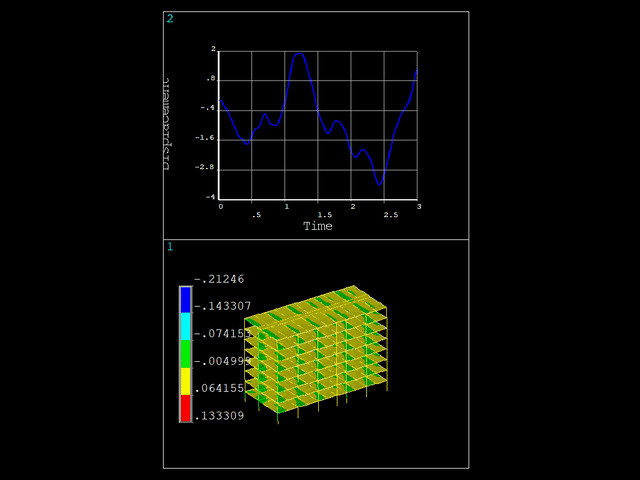Image resolution: width=640 pixels, height=480 pixels.
Task: Click the -2.8 displacement axis tick
Action: pyautogui.click(x=207, y=167)
